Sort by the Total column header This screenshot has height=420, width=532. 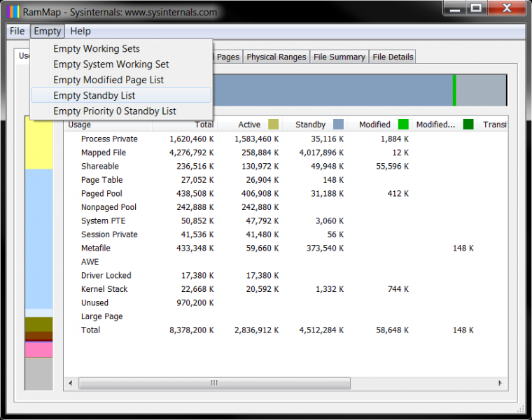tap(184, 125)
